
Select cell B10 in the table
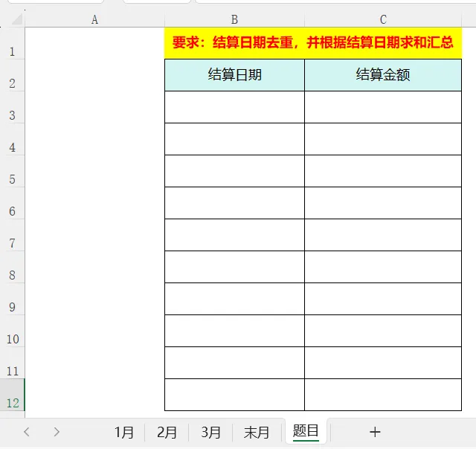234,331
